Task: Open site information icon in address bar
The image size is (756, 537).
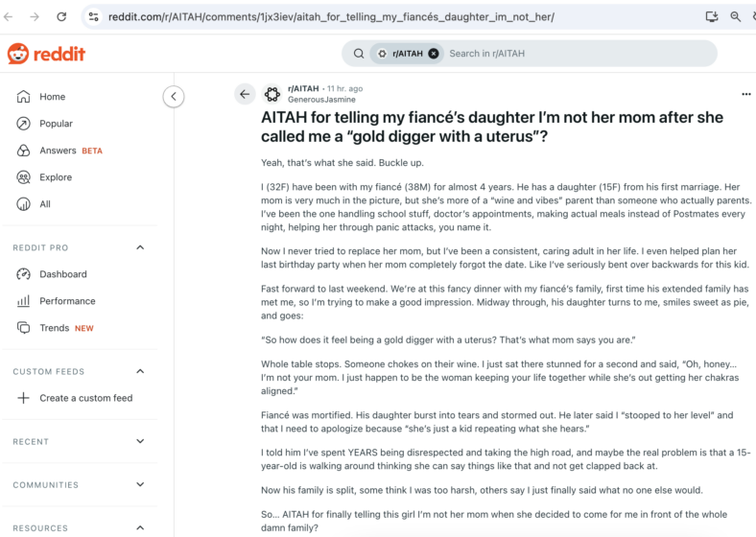Action: point(93,17)
